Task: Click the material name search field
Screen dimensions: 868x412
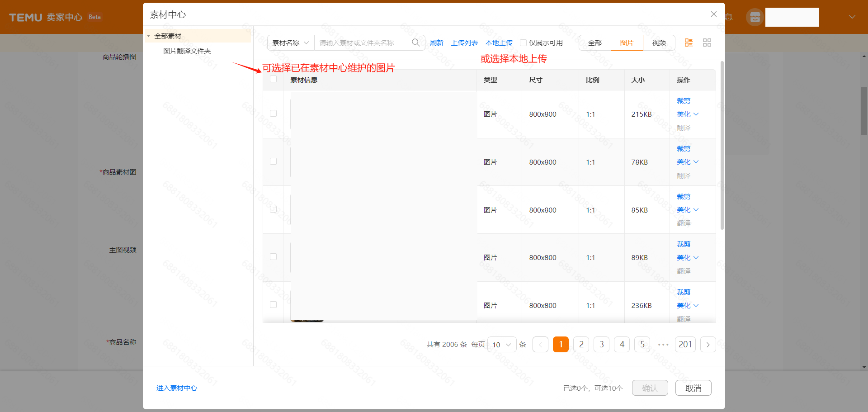Action: (x=362, y=43)
